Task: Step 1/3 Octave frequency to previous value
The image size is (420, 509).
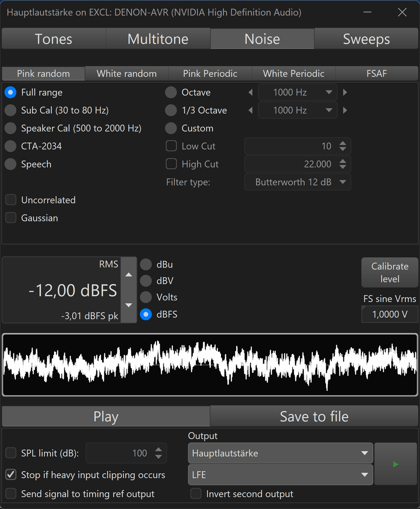Action: click(251, 110)
